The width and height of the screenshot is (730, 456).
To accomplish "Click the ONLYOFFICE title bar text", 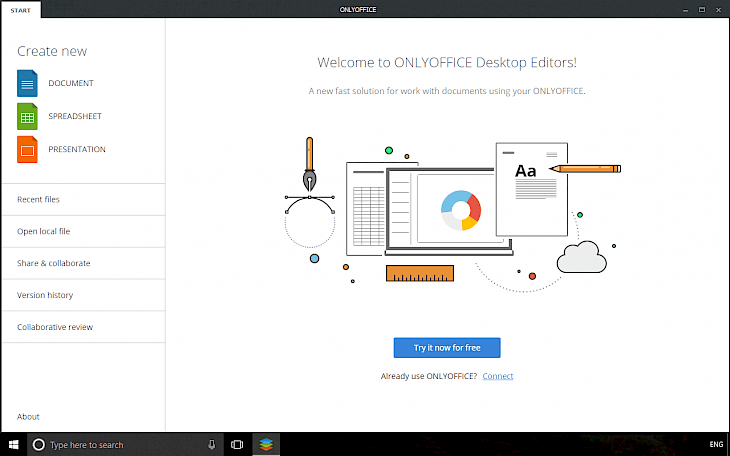I will click(x=358, y=9).
